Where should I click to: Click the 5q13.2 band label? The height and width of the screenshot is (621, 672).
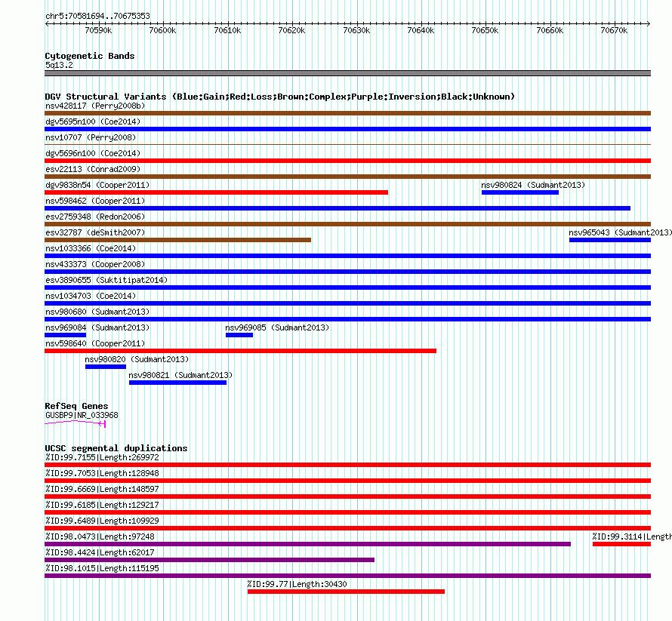pos(59,65)
